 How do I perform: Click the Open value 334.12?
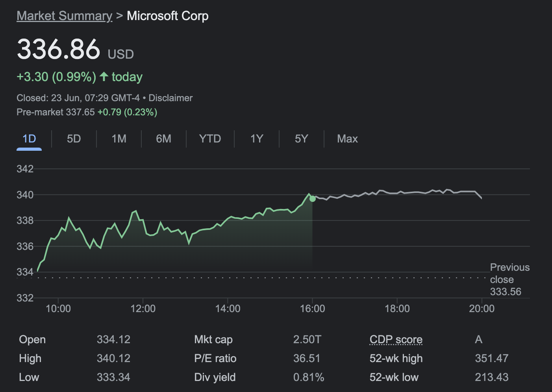pos(113,339)
